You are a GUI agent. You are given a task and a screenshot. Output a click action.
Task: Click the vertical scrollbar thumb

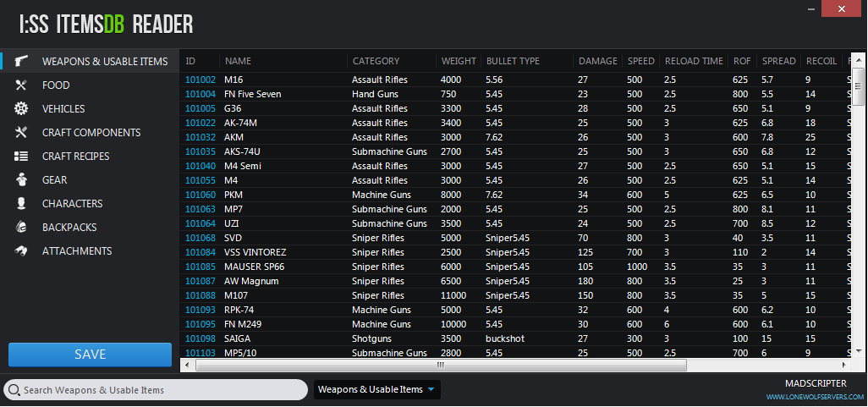click(x=858, y=85)
